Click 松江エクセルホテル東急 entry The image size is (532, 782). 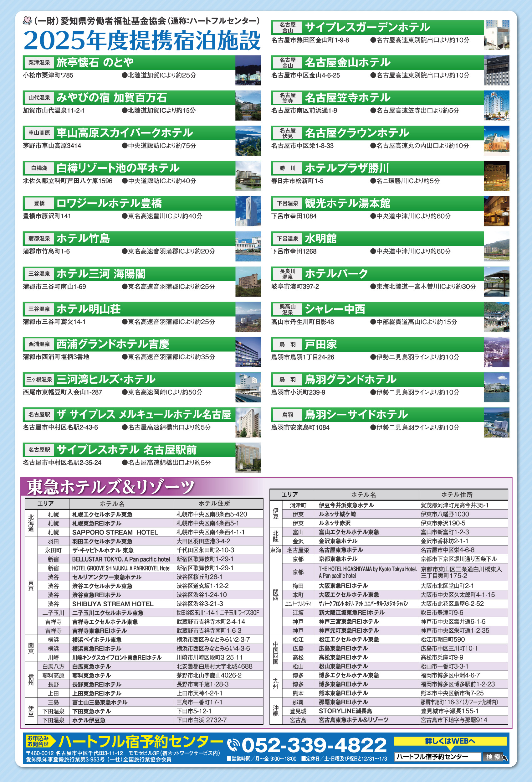349,639
